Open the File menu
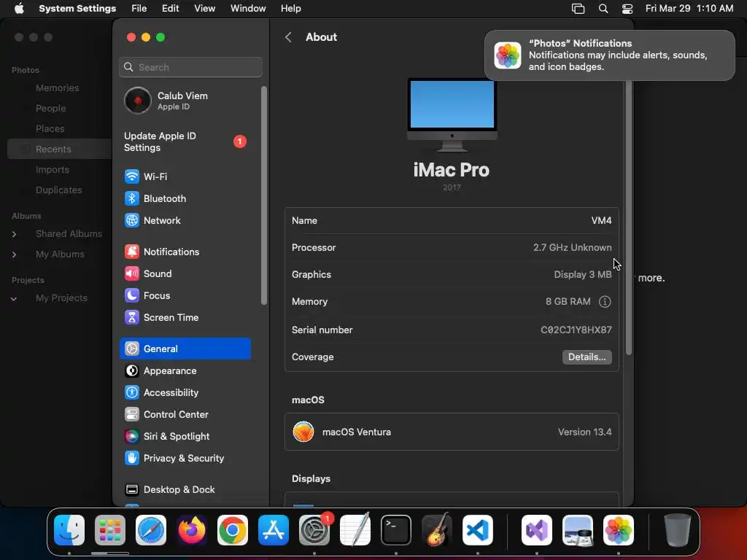The image size is (747, 560). click(x=139, y=9)
